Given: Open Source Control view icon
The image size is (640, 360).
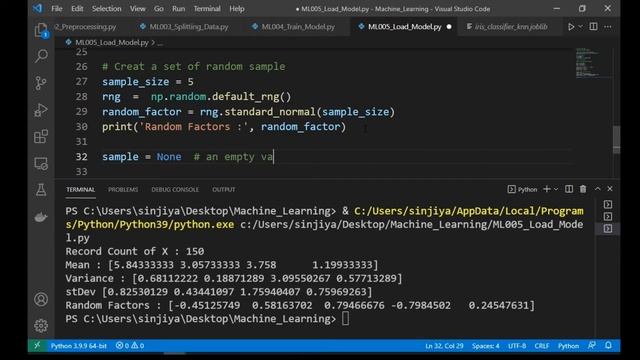Looking at the screenshot, I should click(x=41, y=83).
